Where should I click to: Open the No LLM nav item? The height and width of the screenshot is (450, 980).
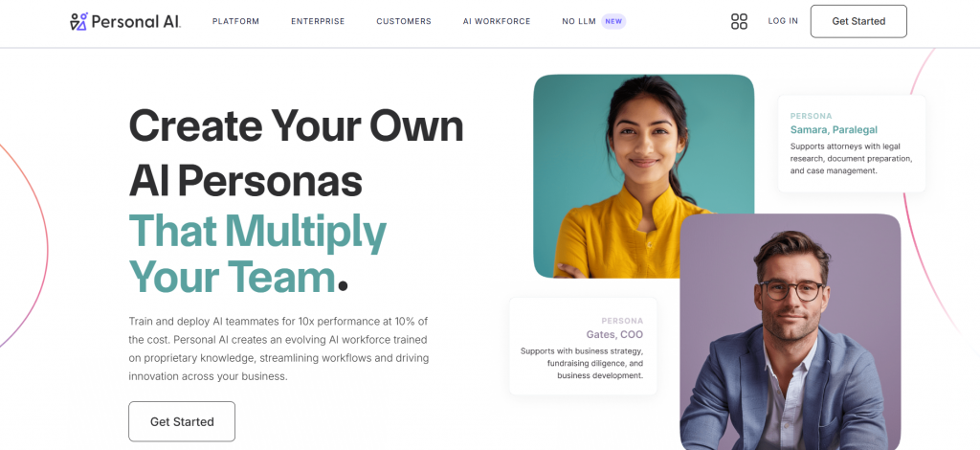click(x=579, y=21)
